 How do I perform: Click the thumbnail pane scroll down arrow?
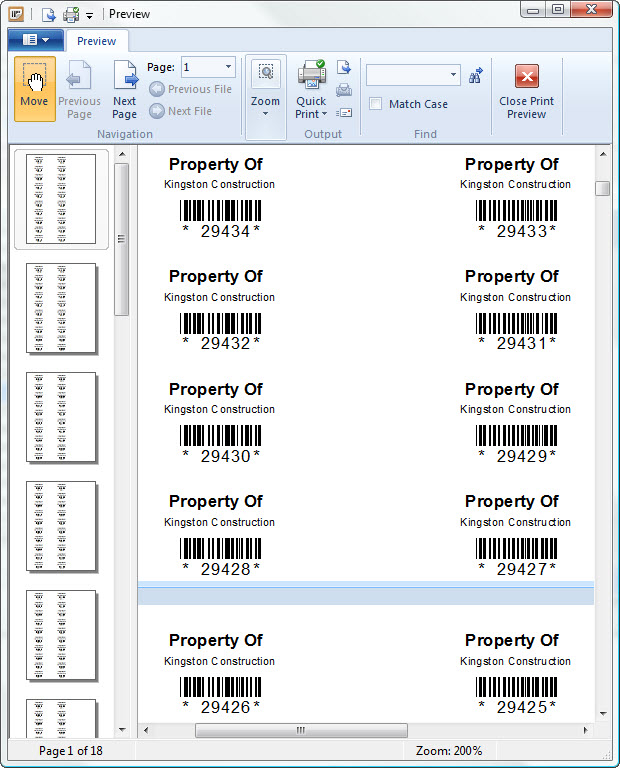click(x=122, y=730)
